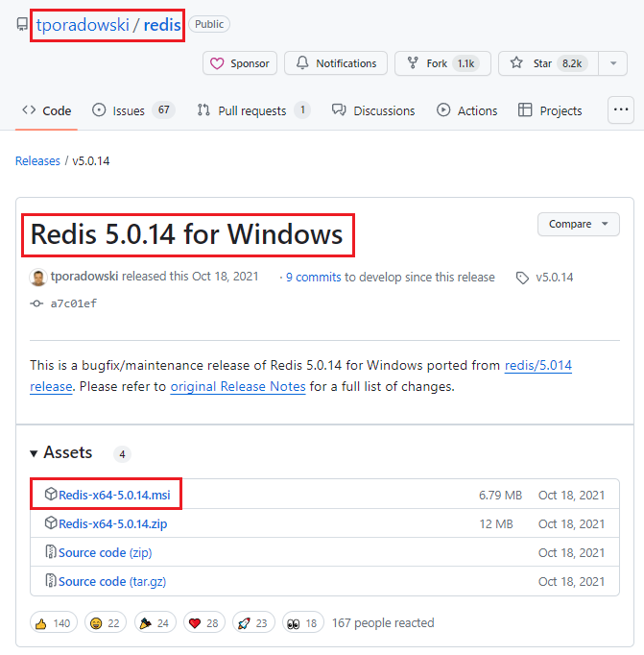This screenshot has height=655, width=644.
Task: Click the Fork count 1.1k
Action: click(465, 63)
